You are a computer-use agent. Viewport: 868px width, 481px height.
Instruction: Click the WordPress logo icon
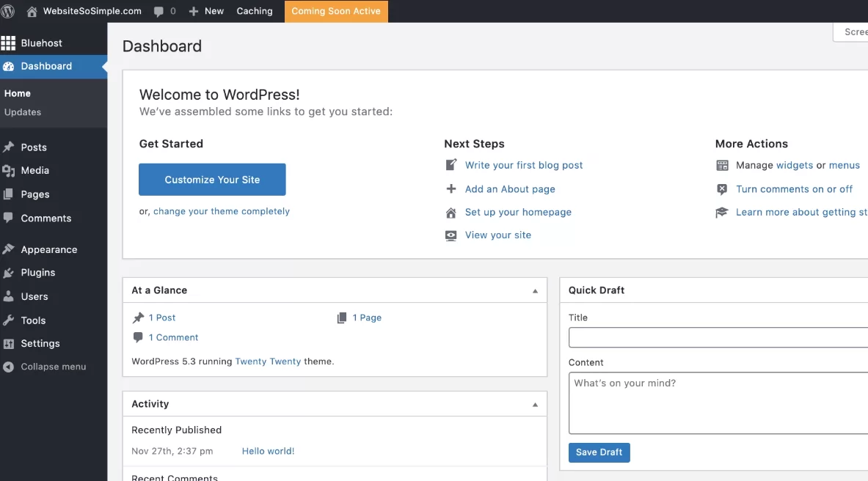coord(8,11)
